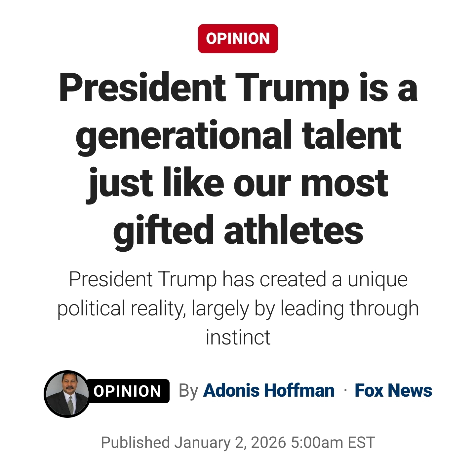The width and height of the screenshot is (476, 465).
Task: Click the "generational talent" headline line
Action: click(x=238, y=135)
